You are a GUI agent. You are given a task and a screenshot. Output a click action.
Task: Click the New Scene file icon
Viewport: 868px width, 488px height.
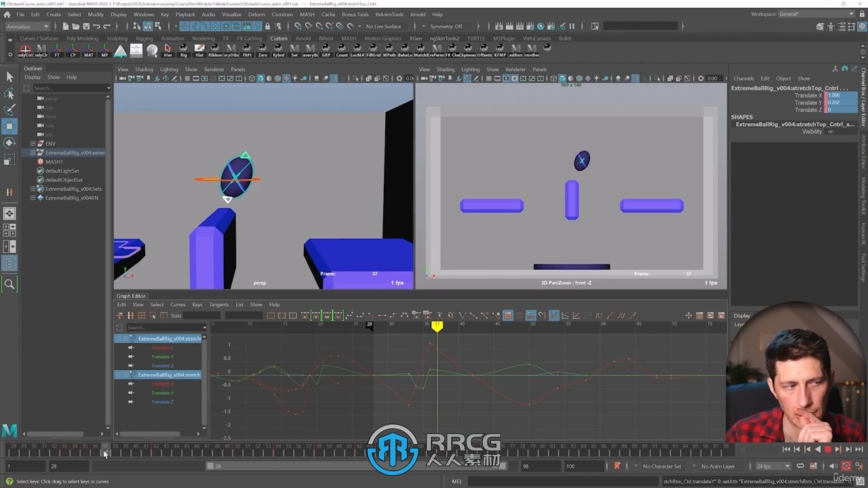pos(66,26)
